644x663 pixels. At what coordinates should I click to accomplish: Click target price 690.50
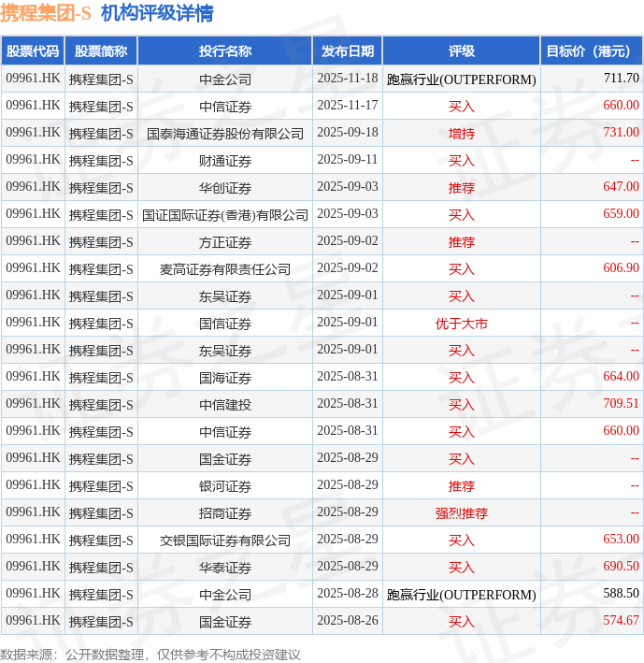click(x=622, y=566)
